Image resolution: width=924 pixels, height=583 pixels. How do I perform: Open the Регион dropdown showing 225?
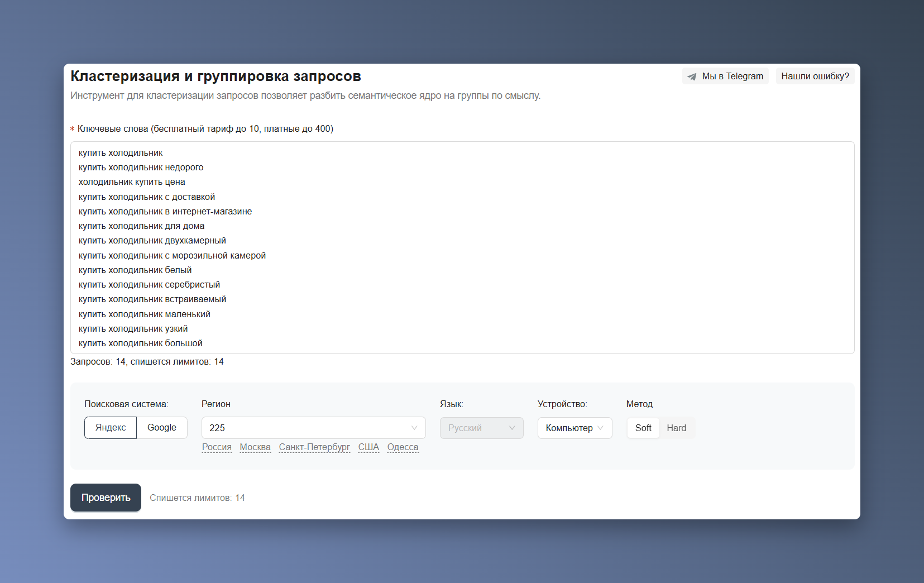(313, 428)
